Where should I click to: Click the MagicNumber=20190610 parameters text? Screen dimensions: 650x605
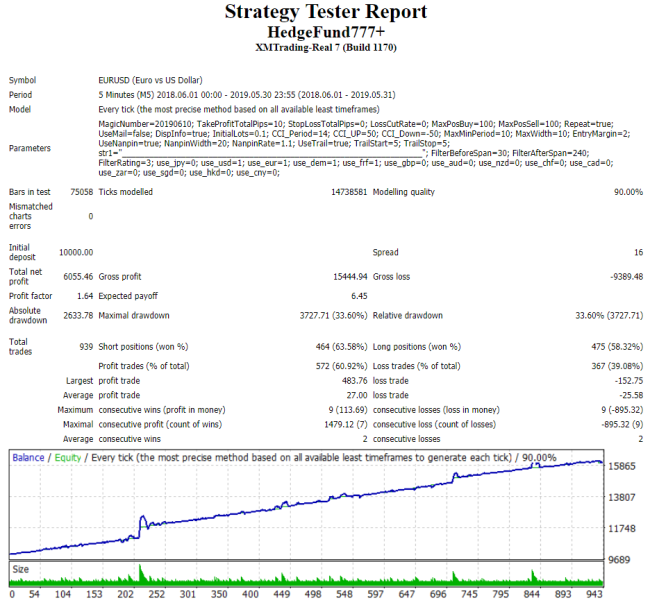(364, 148)
